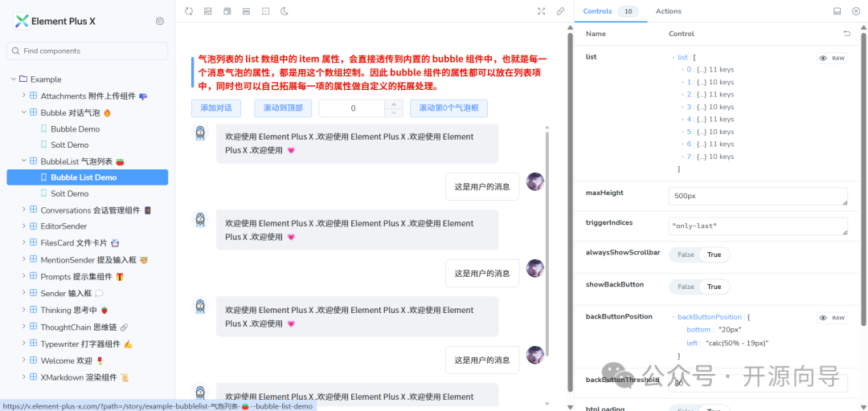
Task: Collapse the Example folder
Action: click(14, 79)
